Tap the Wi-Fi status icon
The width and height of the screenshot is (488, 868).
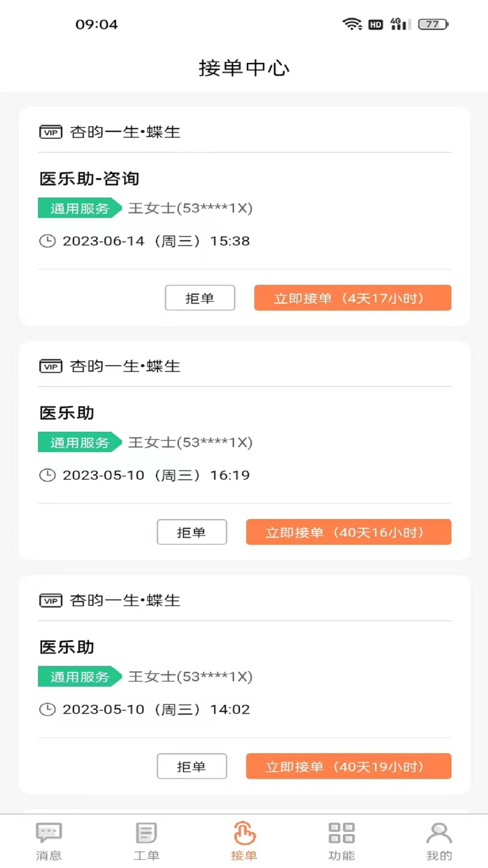coord(352,24)
